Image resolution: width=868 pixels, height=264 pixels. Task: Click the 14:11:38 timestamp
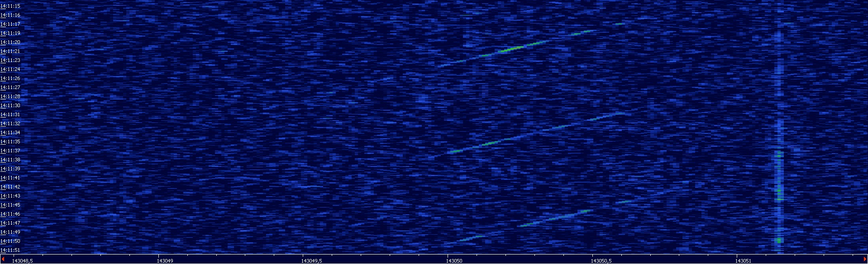10,160
